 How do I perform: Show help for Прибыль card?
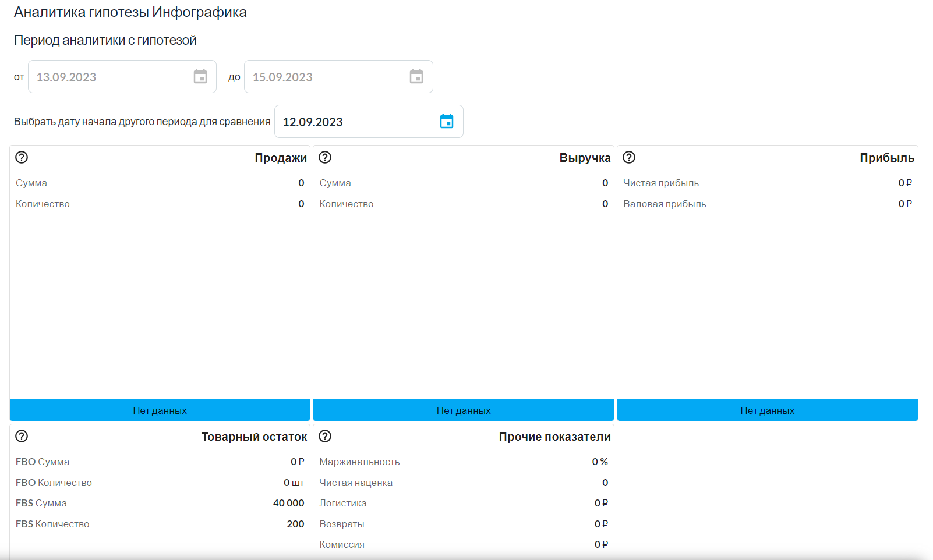pyautogui.click(x=629, y=157)
